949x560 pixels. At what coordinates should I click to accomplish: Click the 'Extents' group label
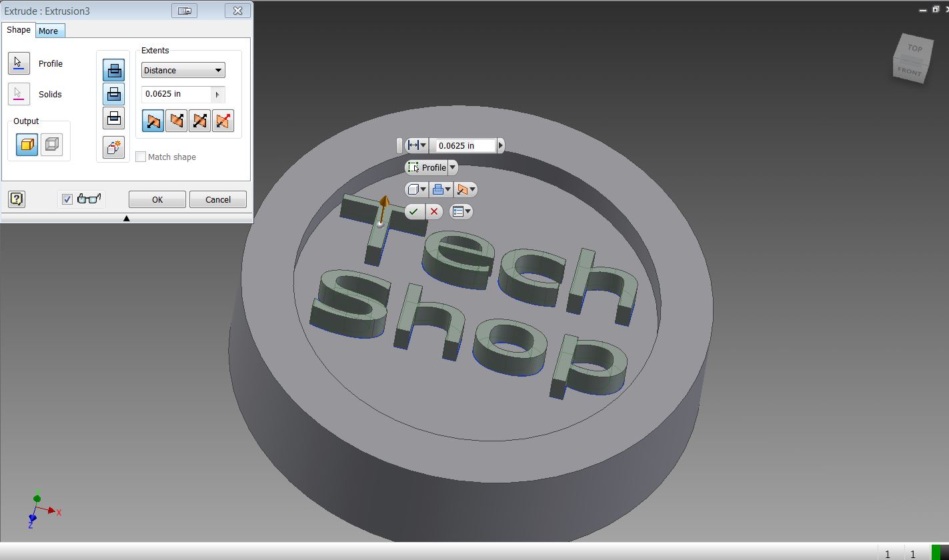155,51
